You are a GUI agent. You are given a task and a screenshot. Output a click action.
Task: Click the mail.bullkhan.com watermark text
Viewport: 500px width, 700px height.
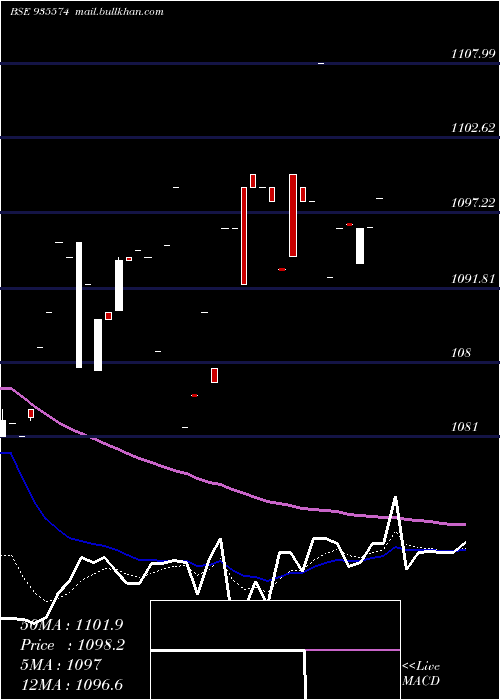[119, 12]
